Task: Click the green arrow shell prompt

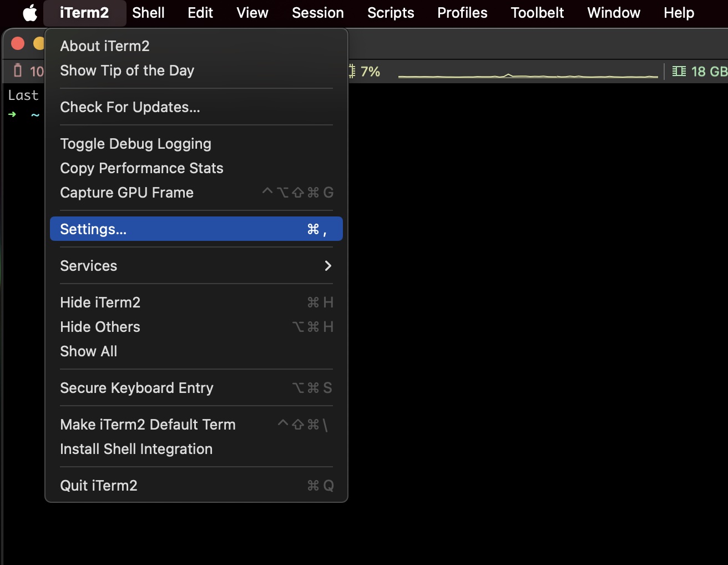Action: (x=12, y=114)
